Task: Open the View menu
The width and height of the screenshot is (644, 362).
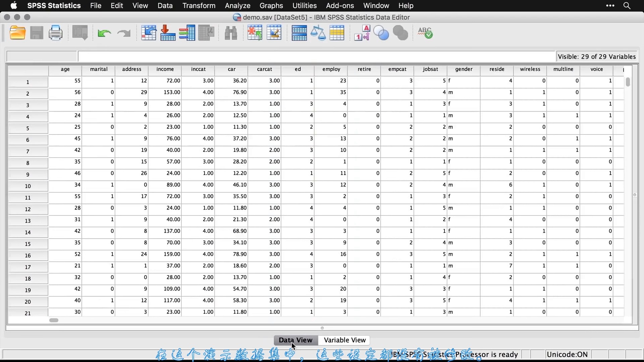Action: coord(140,6)
